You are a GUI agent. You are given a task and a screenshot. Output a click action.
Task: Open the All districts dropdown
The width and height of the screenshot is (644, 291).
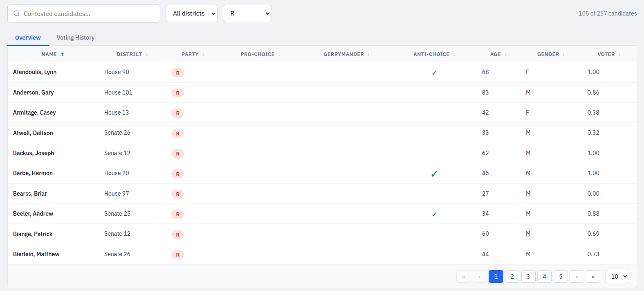click(x=191, y=14)
